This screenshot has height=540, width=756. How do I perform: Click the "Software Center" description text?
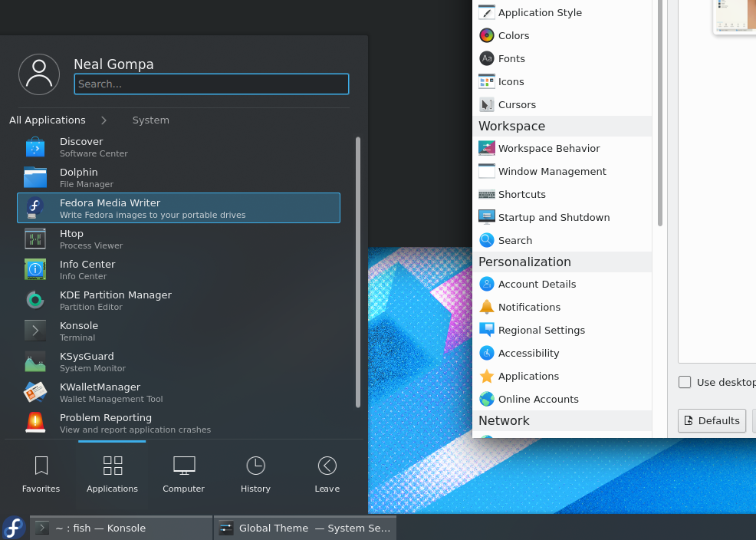pyautogui.click(x=94, y=153)
